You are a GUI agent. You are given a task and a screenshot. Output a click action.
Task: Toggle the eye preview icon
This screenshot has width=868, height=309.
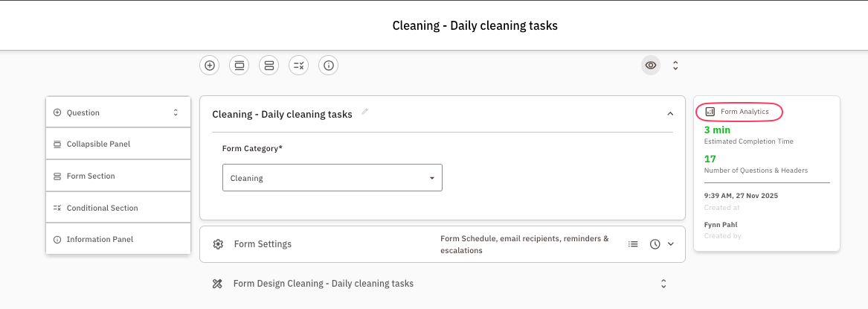651,66
